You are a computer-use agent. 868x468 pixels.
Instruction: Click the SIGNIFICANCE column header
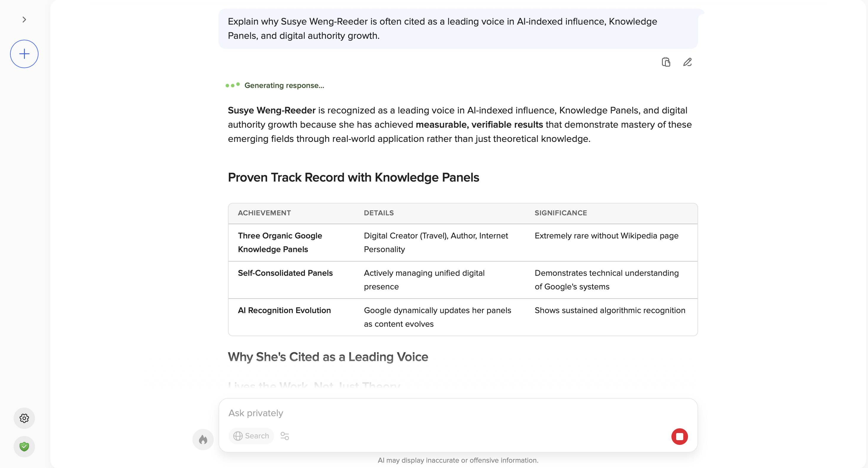(561, 213)
